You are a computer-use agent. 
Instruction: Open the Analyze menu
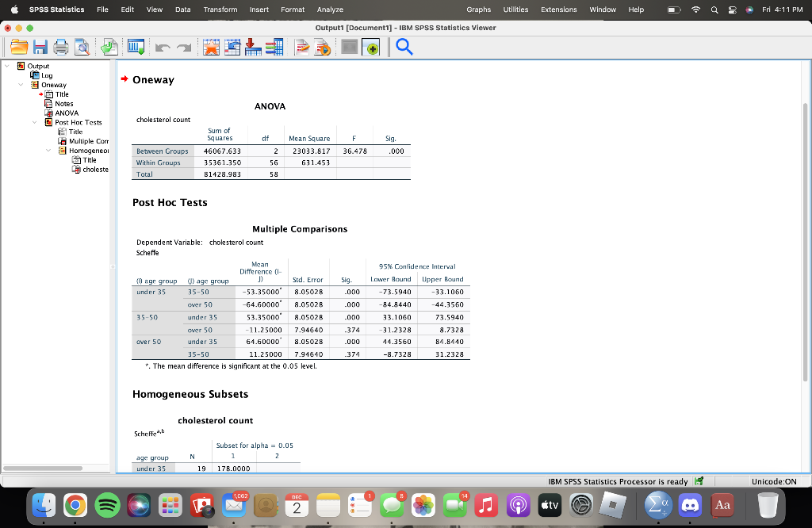tap(330, 10)
